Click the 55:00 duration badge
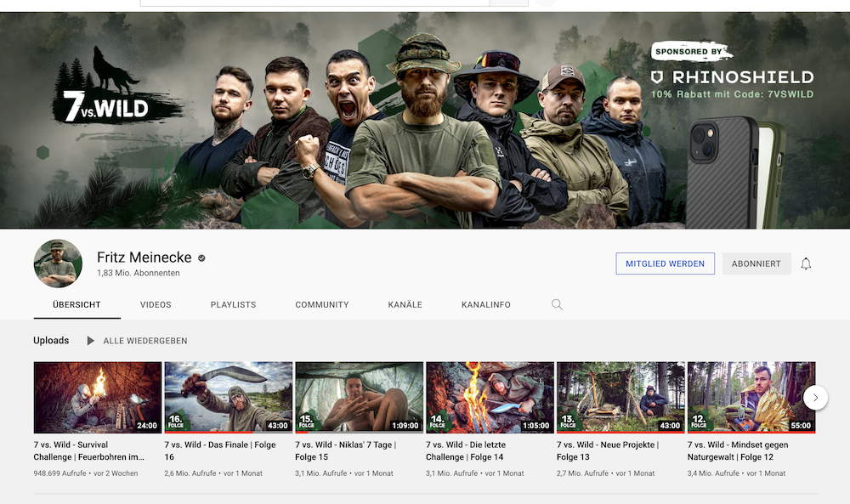 coord(801,426)
